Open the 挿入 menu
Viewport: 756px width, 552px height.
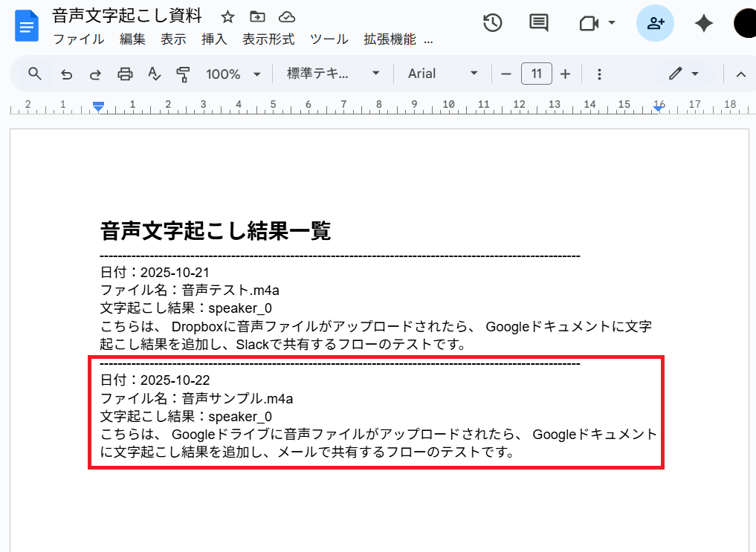(x=214, y=39)
